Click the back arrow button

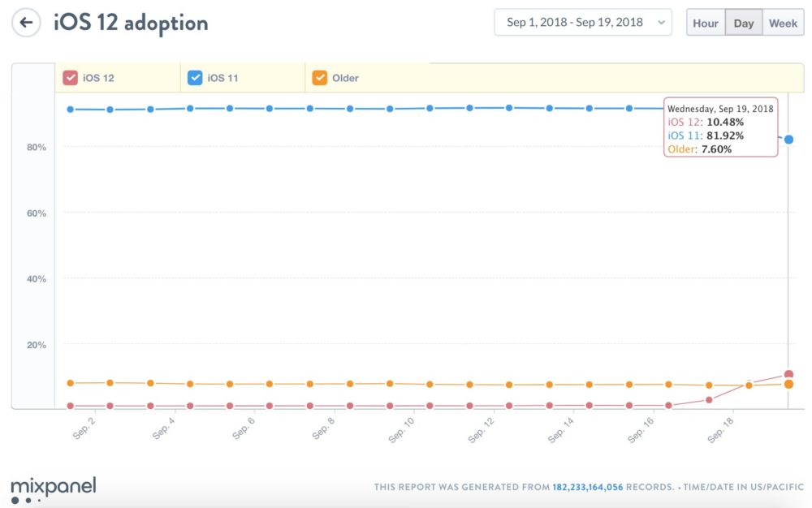click(26, 23)
